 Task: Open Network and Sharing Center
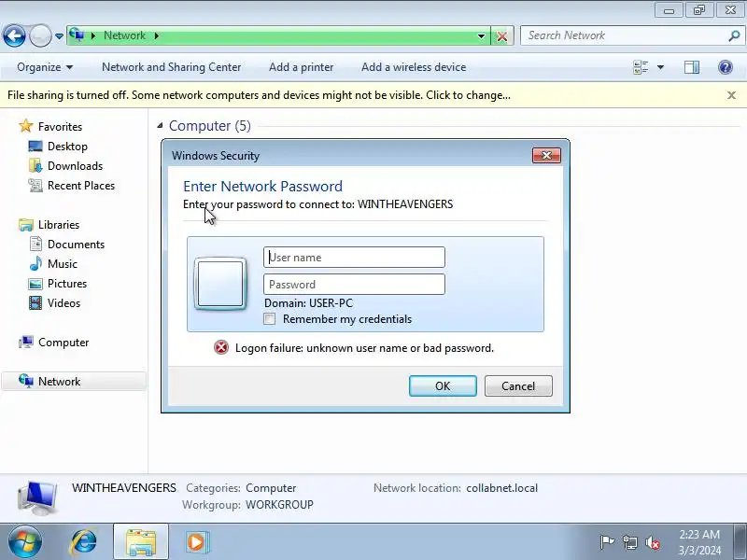tap(172, 67)
